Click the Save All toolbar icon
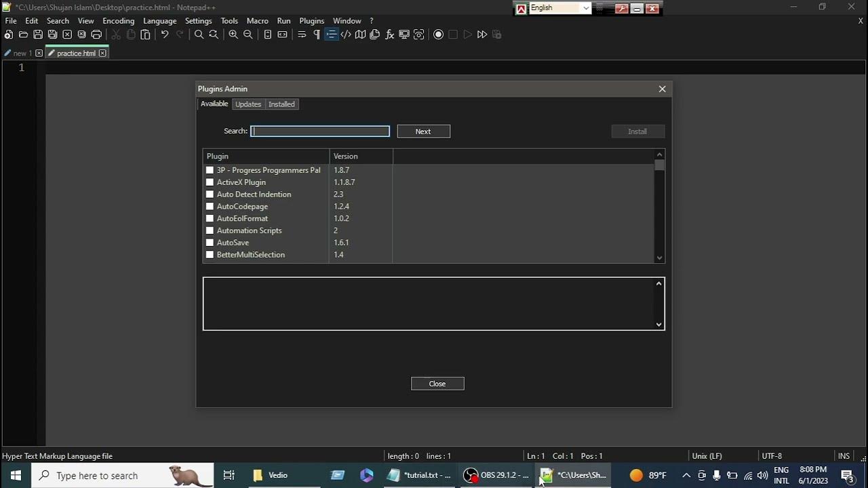This screenshot has width=868, height=488. [x=52, y=35]
